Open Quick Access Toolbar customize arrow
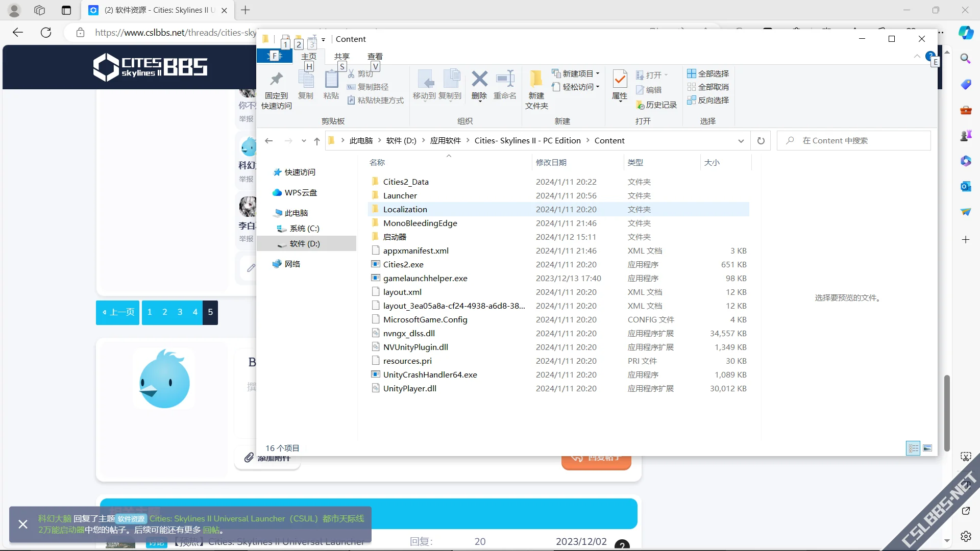The image size is (980, 551). pyautogui.click(x=323, y=39)
